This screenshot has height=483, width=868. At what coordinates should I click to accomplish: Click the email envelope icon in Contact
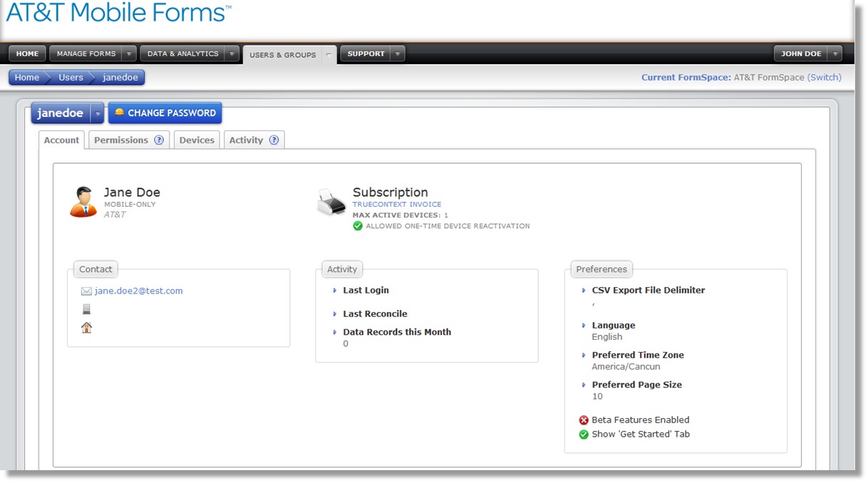(86, 291)
